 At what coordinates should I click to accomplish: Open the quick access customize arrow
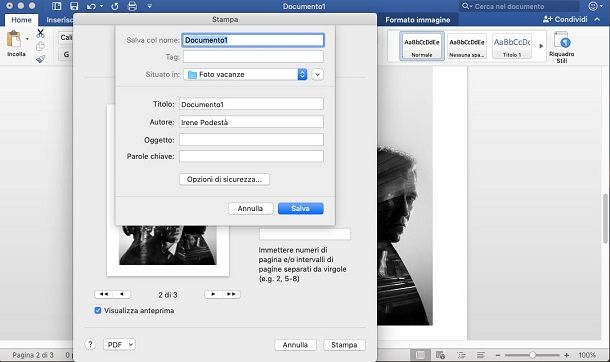coord(149,6)
